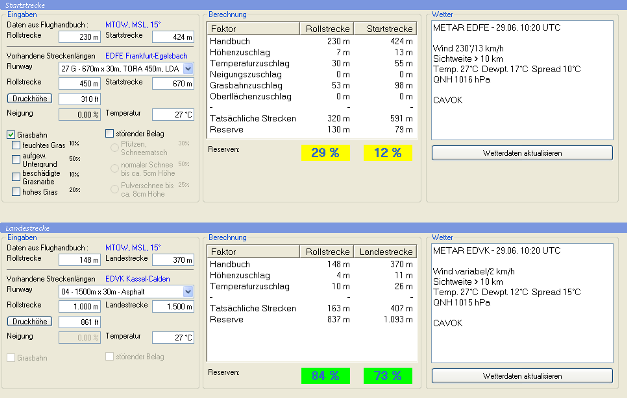Tick the aufgew. Untergrund checkbox
Viewport: 627px width, 398px height.
point(16,160)
